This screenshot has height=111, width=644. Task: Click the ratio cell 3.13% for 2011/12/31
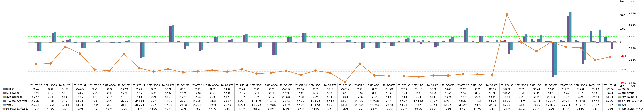click(65, 109)
